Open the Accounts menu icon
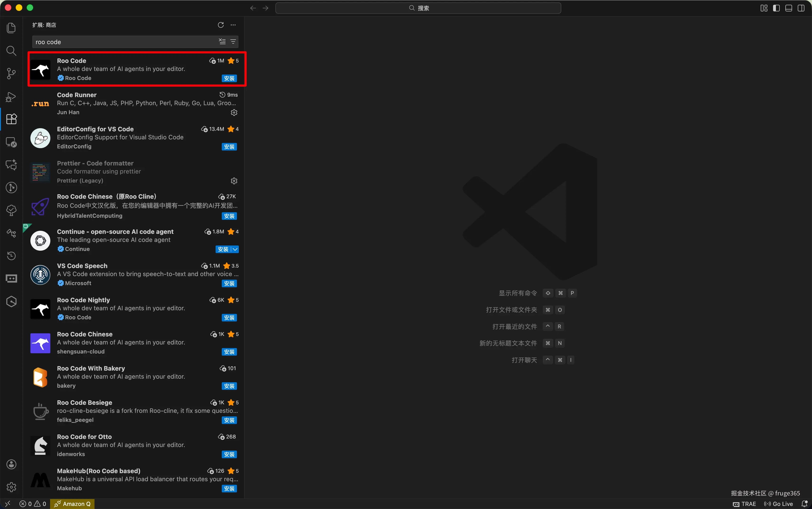The width and height of the screenshot is (812, 509). pyautogui.click(x=11, y=464)
